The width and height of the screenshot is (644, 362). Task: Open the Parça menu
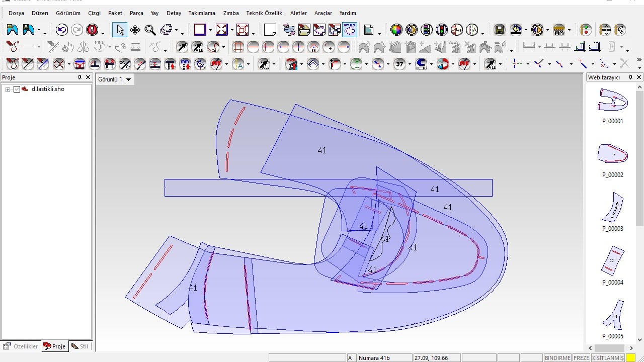(x=136, y=13)
